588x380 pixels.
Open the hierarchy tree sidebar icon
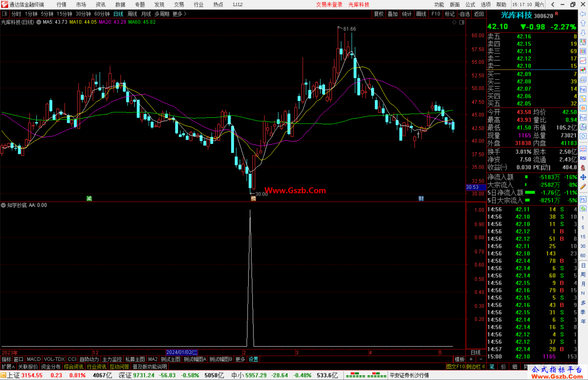click(583, 99)
